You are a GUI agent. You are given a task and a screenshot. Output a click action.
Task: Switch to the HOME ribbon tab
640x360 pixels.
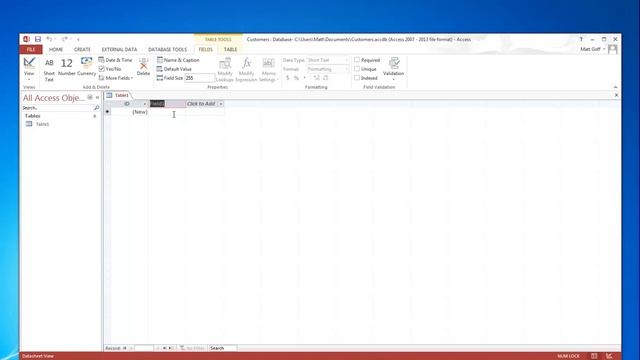tap(56, 49)
